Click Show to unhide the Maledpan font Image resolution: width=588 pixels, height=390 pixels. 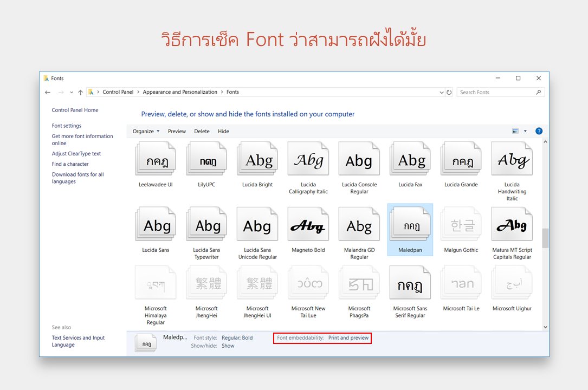tap(228, 346)
